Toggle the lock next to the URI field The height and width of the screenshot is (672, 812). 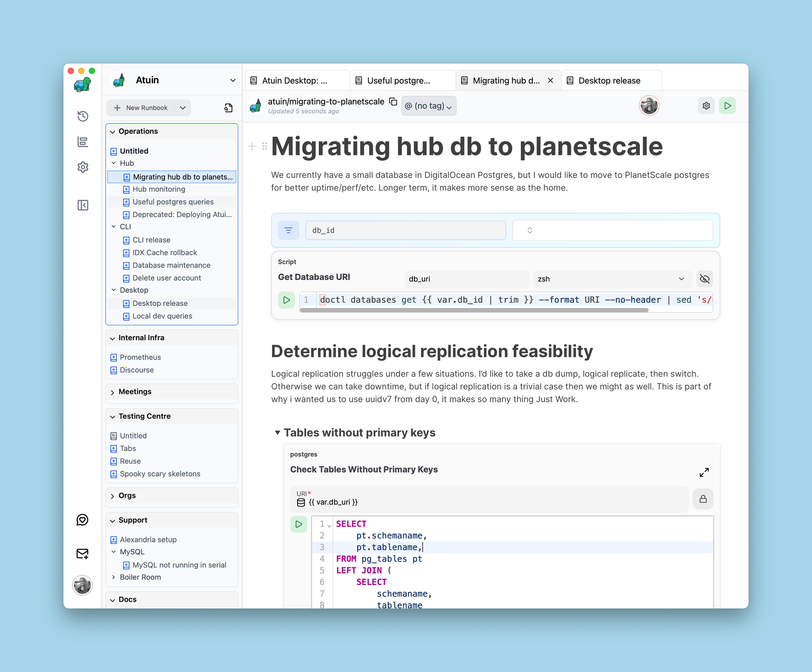point(703,499)
